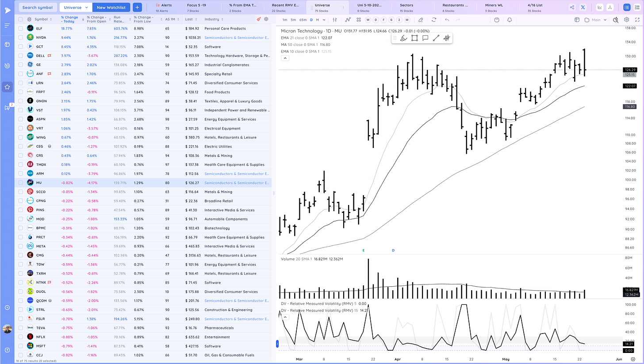Viewport: 644px width, 364px height.
Task: Click the circled F preset button
Action: 384,19
